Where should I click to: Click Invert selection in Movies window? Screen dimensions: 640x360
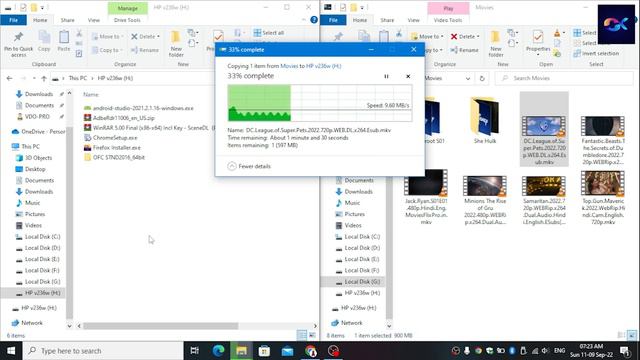(596, 53)
